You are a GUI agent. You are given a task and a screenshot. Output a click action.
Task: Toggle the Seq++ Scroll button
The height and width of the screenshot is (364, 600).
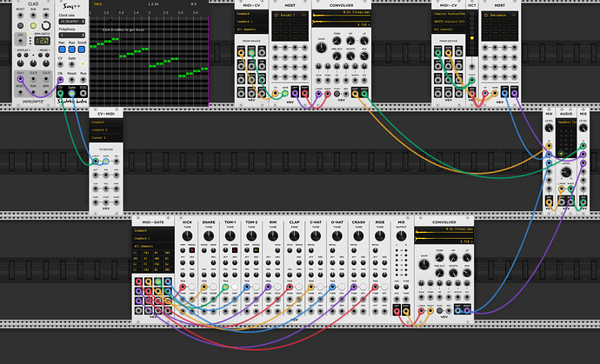coord(82,50)
